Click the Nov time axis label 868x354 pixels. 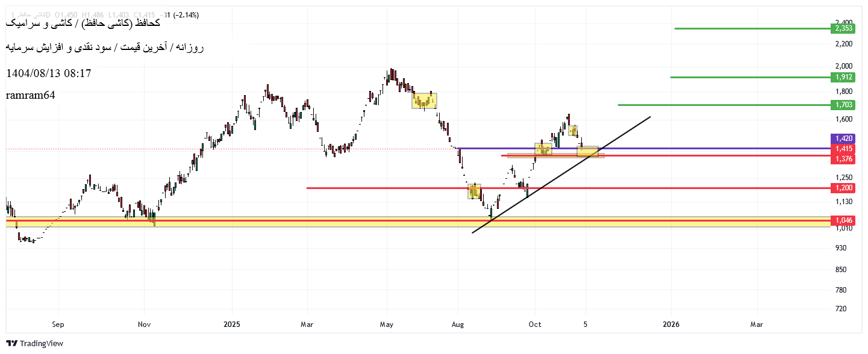[x=144, y=324]
